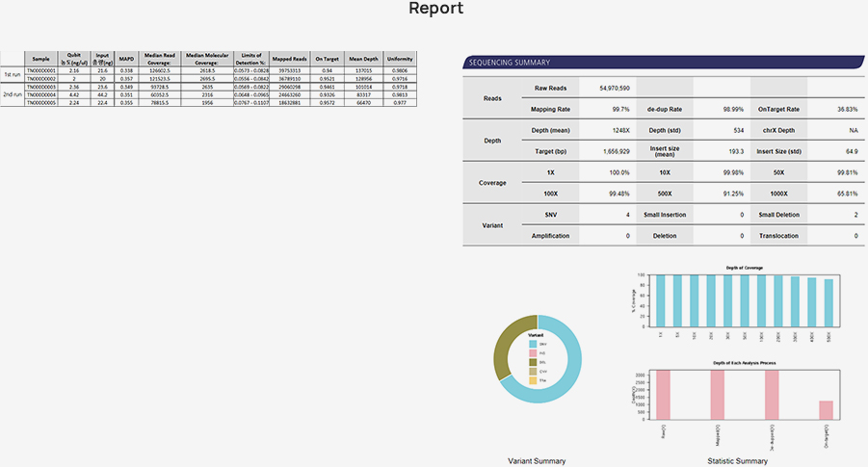Screen dimensions: 868x467
Task: Click the olive legend swatch in donut chart
Action: [x=533, y=362]
